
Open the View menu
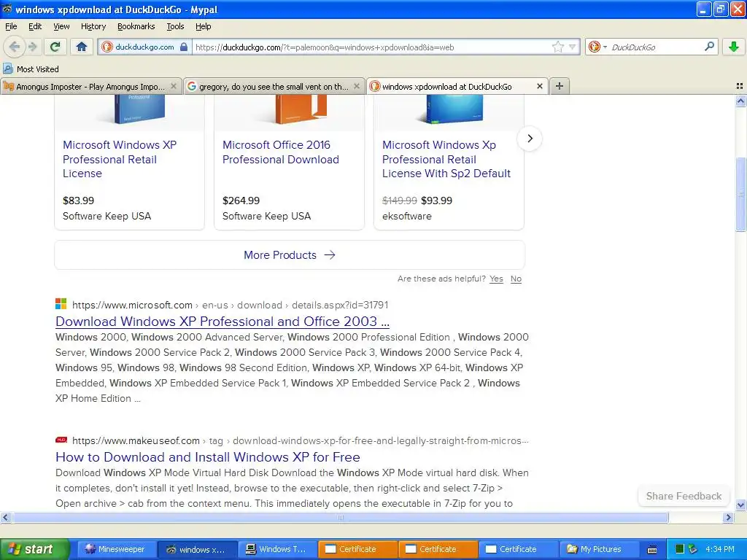pos(61,26)
